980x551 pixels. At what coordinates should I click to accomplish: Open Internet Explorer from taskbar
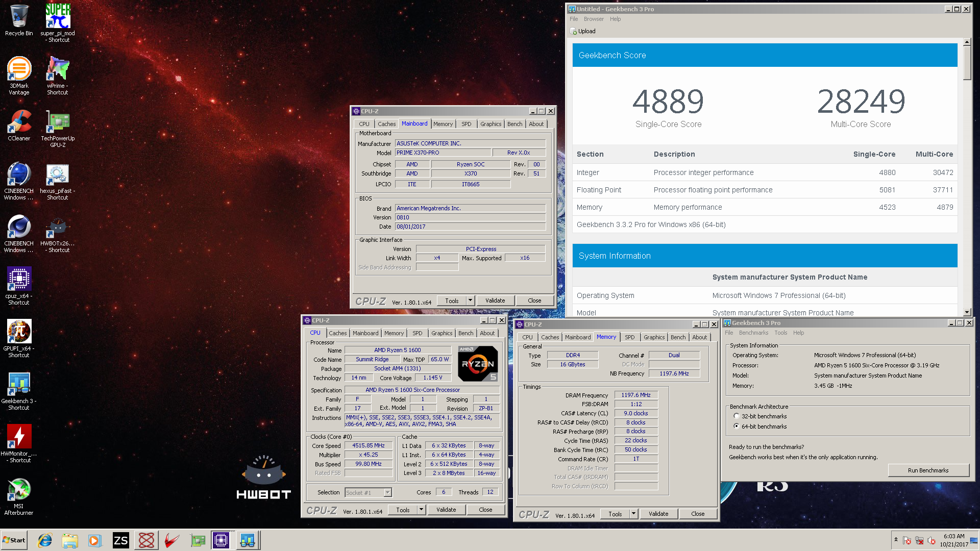[45, 540]
